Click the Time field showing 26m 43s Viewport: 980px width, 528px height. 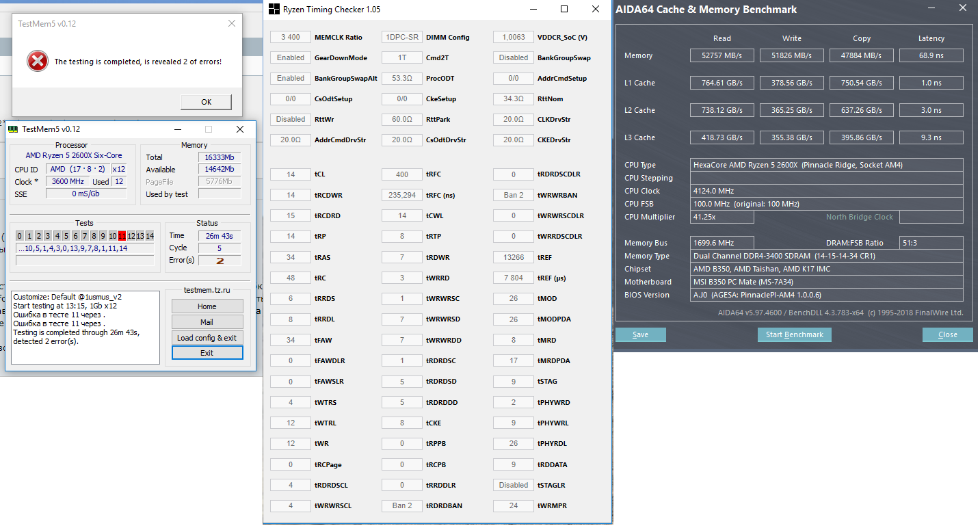coord(220,236)
